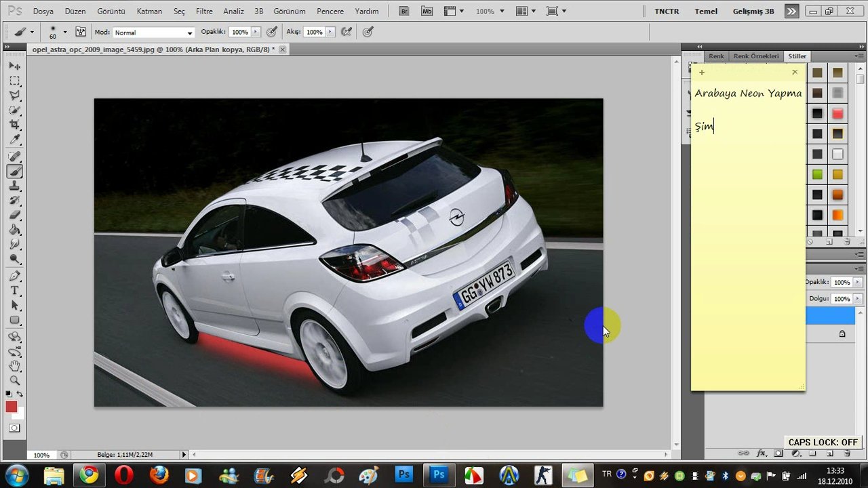Screen dimensions: 868x488
Task: Select the Eraser tool
Action: (x=14, y=216)
